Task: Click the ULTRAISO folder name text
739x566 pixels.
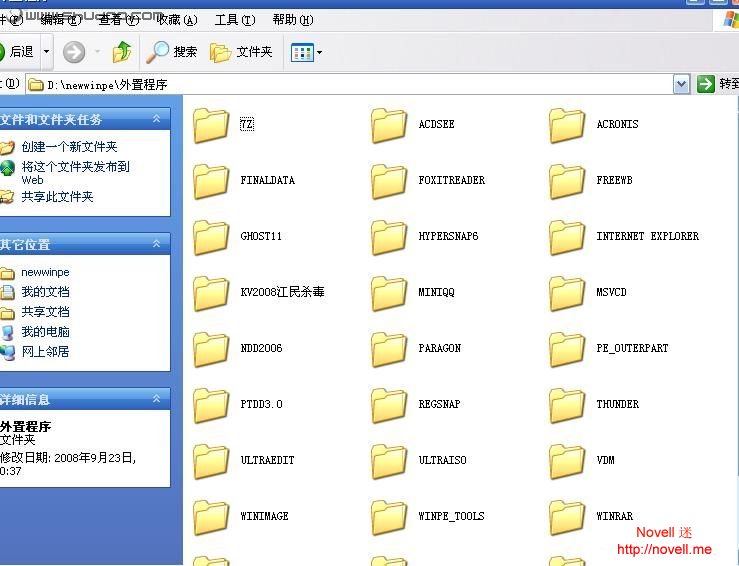Action: (x=442, y=460)
